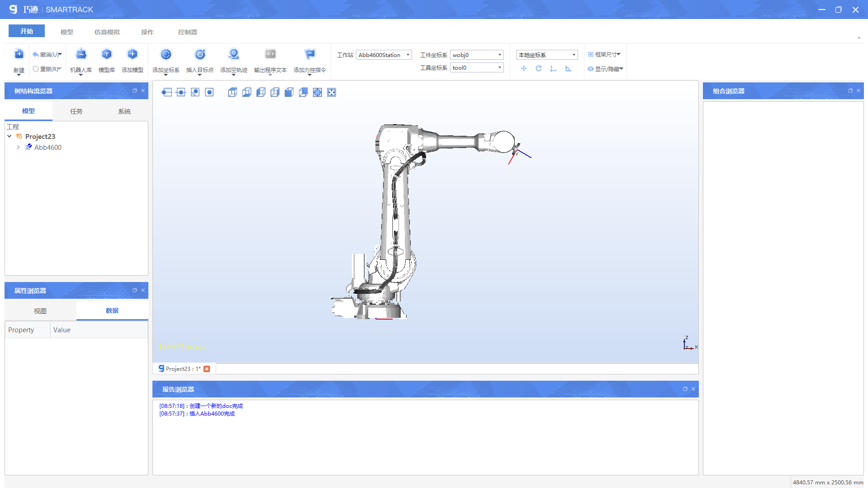The image size is (868, 488).
Task: Close the Project23 document tab
Action: tap(207, 369)
